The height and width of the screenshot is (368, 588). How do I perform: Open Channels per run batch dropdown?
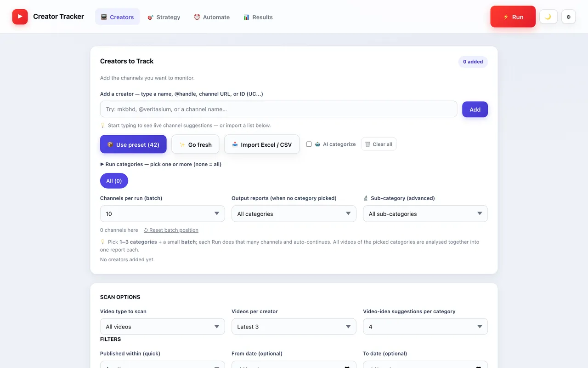[x=163, y=214]
